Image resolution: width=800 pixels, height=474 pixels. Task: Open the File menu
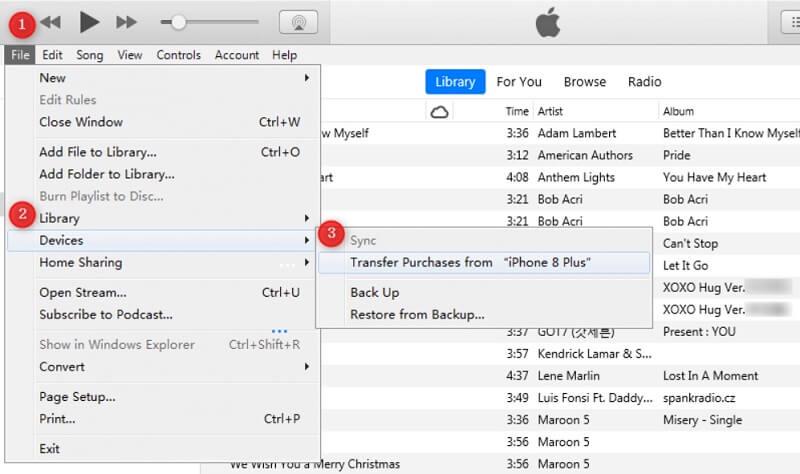(x=20, y=55)
